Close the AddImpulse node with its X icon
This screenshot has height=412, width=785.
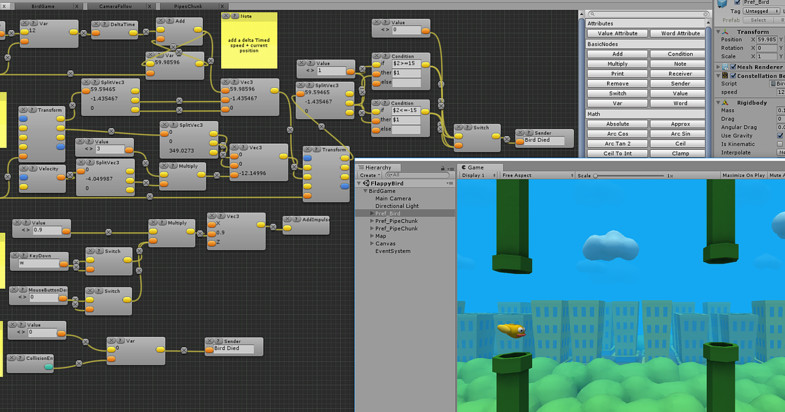[x=288, y=219]
